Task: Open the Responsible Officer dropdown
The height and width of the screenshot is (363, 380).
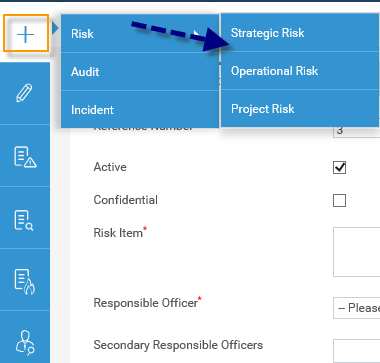Action: click(x=356, y=308)
